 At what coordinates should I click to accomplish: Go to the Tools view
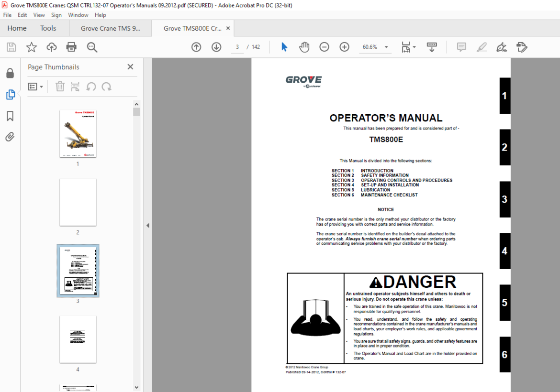[48, 28]
